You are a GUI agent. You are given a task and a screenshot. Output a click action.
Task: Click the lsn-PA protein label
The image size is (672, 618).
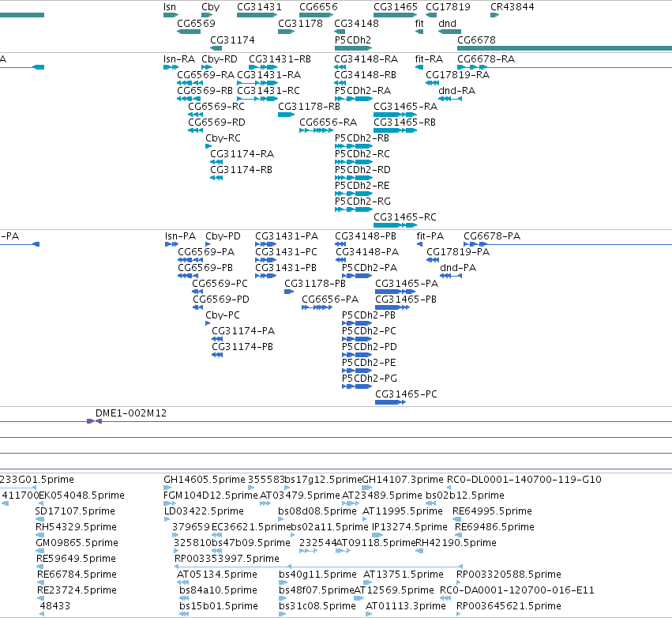pyautogui.click(x=180, y=236)
